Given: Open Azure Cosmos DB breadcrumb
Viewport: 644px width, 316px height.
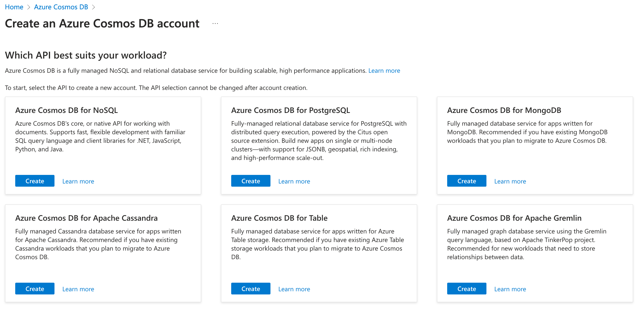Looking at the screenshot, I should pos(61,7).
